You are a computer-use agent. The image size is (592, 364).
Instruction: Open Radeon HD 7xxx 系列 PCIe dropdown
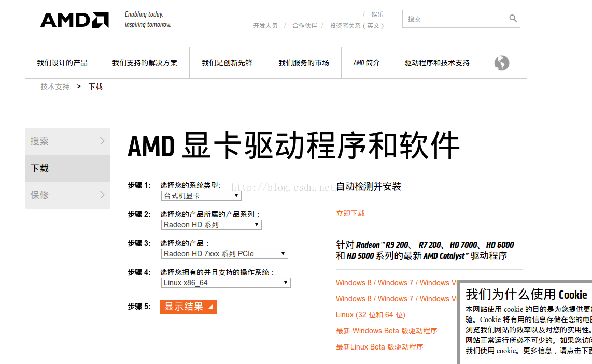(x=224, y=254)
